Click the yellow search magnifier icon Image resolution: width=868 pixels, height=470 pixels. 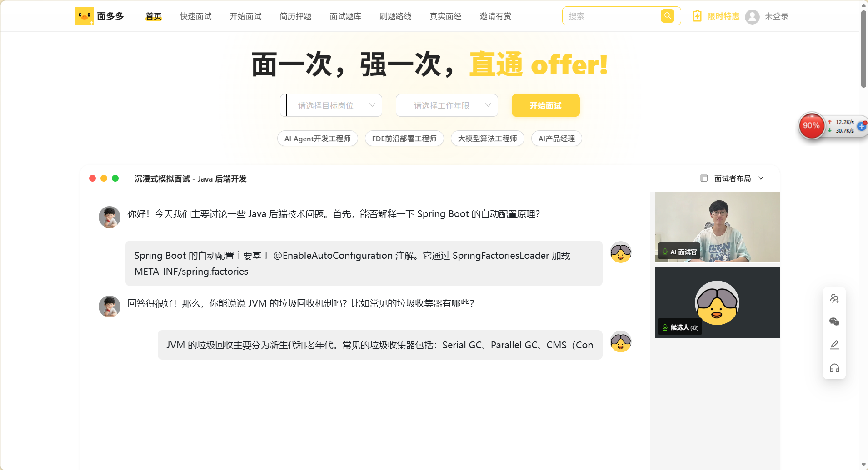point(667,16)
